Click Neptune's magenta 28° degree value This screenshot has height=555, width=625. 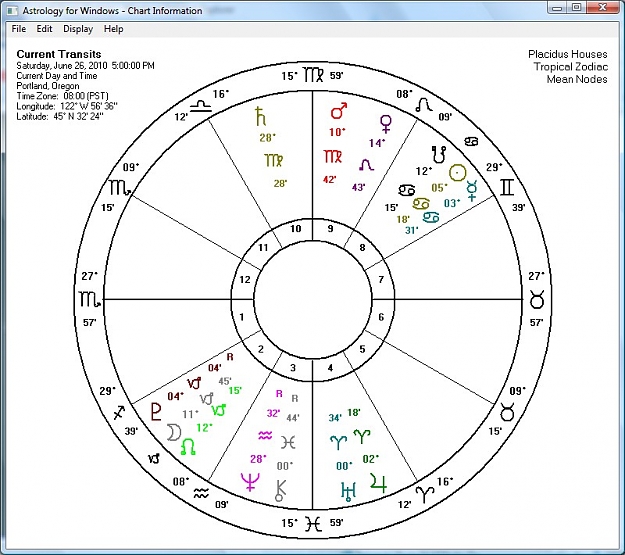click(258, 459)
